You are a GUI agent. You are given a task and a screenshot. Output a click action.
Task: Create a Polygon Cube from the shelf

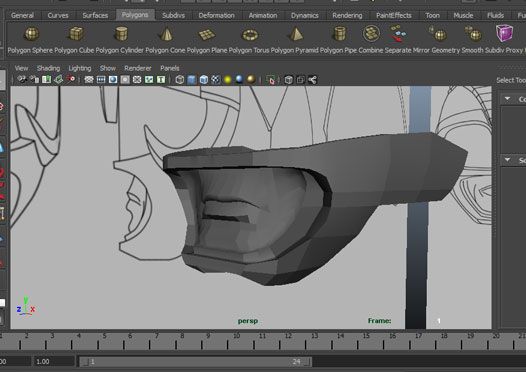pos(76,34)
